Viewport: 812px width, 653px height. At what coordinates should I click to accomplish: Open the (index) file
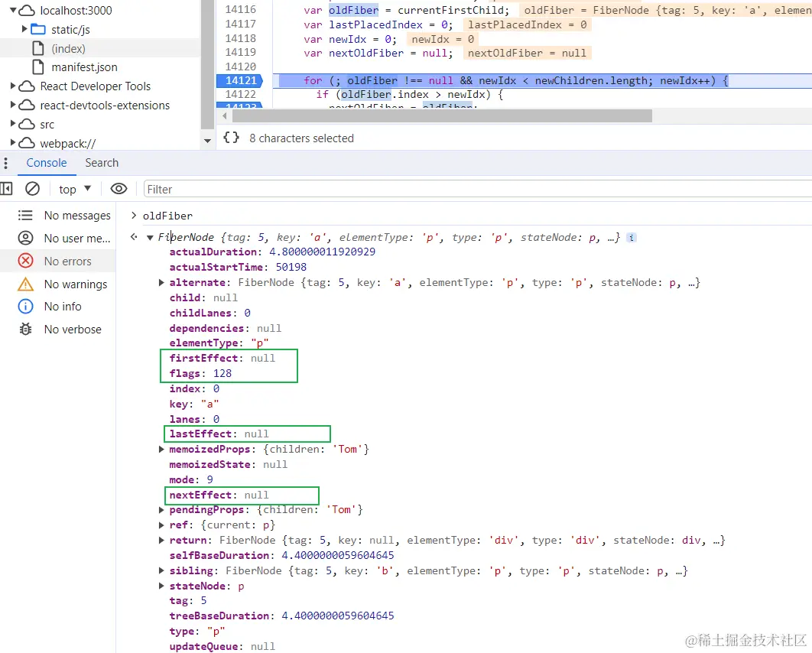coord(68,48)
